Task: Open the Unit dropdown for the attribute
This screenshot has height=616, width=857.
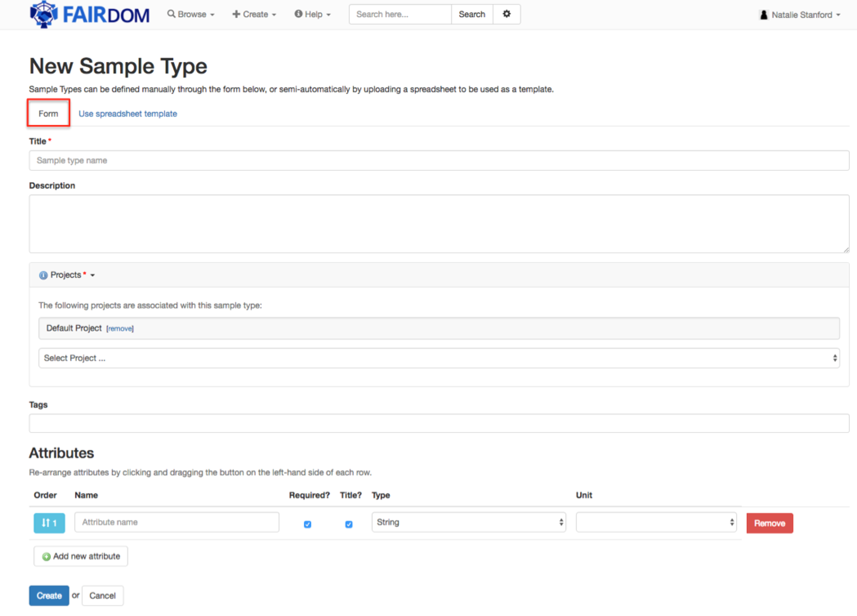Action: click(x=656, y=522)
